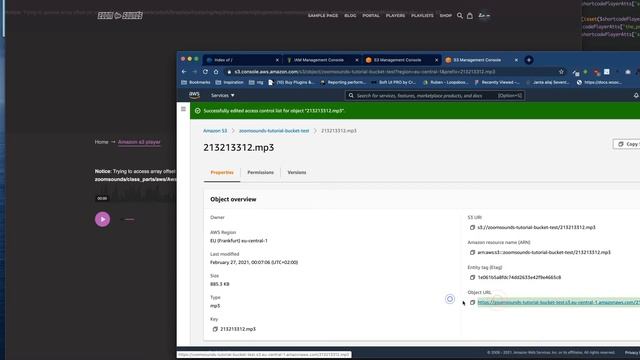
Task: Open the AWS notifications bell
Action: coord(636,95)
